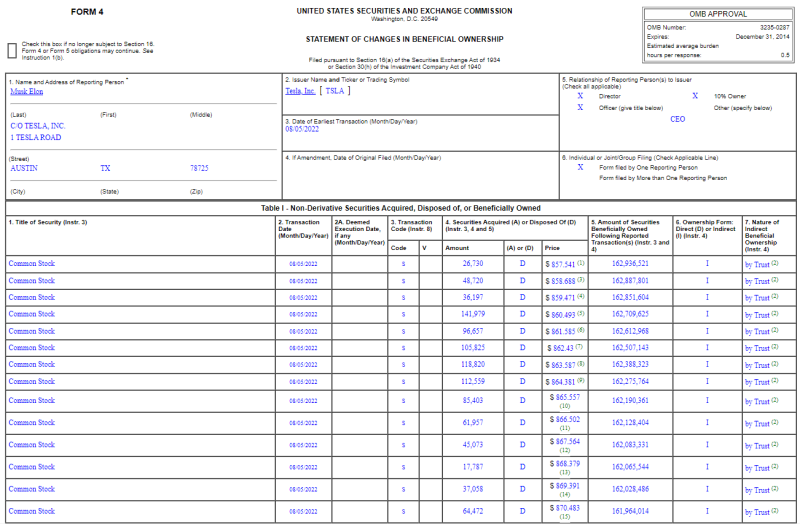Click the amount 26,730 cell
Image resolution: width=800 pixels, height=524 pixels.
(472, 263)
